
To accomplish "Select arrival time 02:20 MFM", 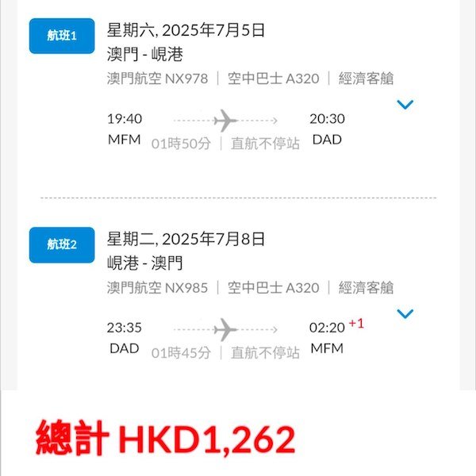I will [327, 338].
